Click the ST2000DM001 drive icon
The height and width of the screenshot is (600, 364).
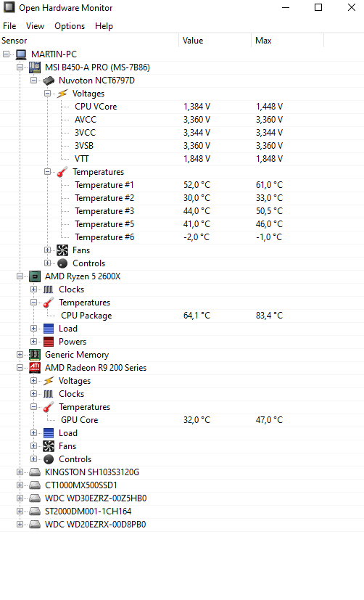(34, 511)
